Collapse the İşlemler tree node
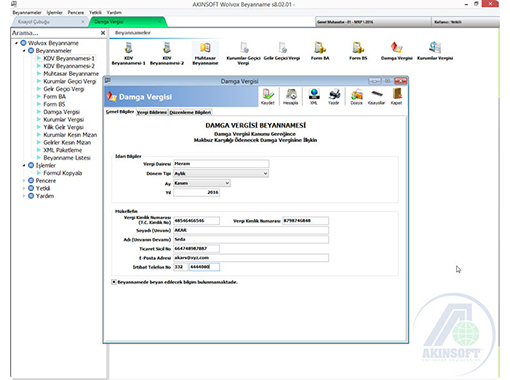 [x=24, y=165]
